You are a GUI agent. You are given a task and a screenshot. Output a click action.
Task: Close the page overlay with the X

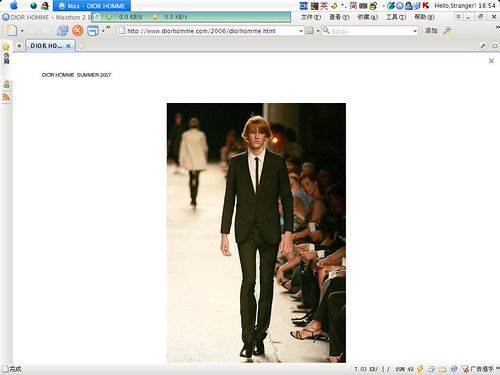[x=491, y=61]
